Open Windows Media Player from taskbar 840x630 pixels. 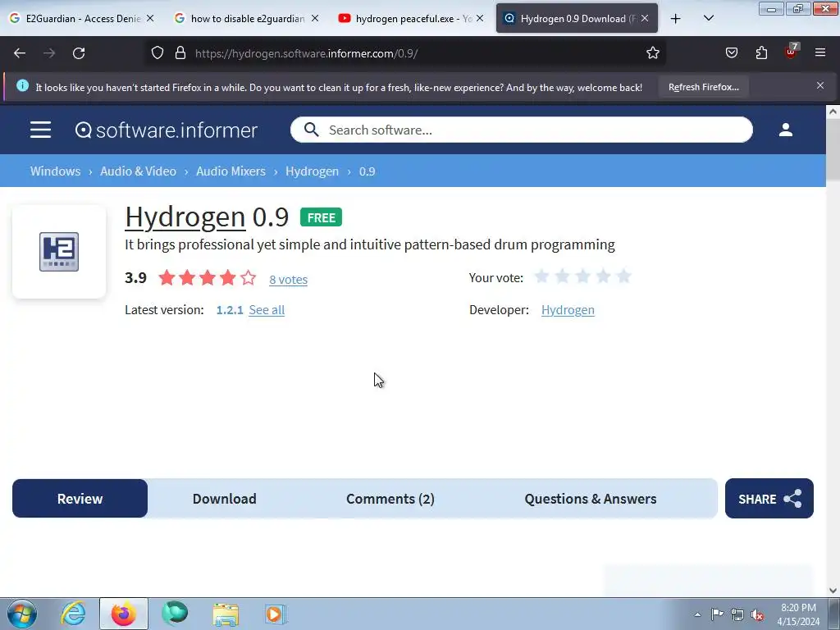click(276, 614)
